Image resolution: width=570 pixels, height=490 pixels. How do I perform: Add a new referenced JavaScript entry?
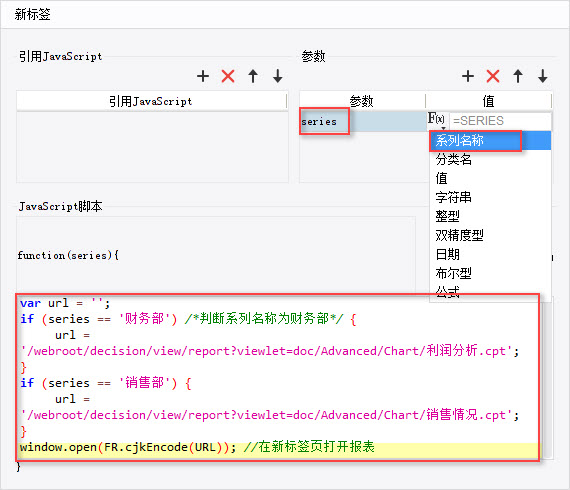203,76
